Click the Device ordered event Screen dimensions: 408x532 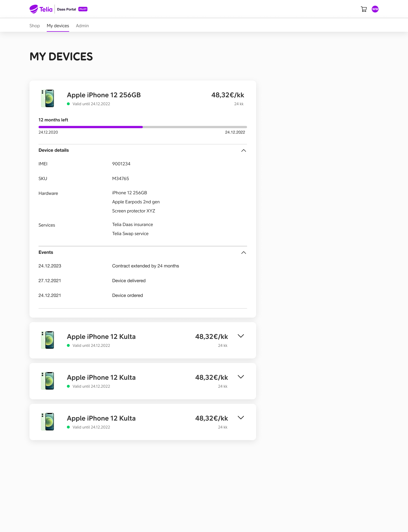click(127, 295)
